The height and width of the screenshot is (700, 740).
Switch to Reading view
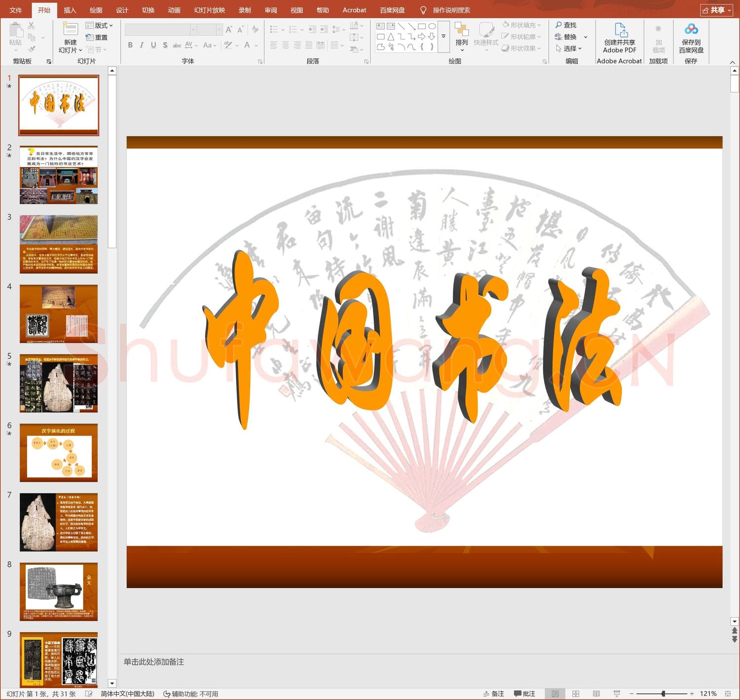tap(596, 694)
